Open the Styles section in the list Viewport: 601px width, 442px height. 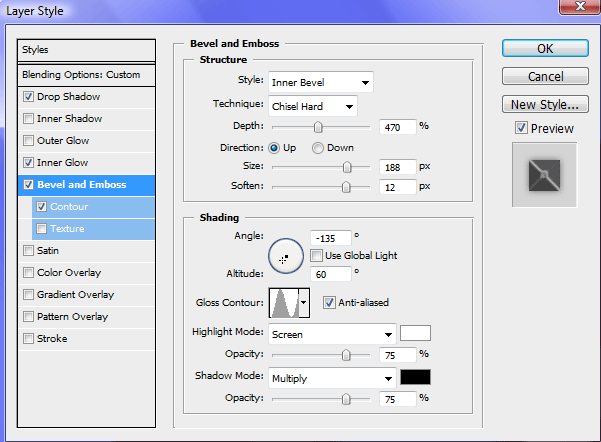pos(86,50)
